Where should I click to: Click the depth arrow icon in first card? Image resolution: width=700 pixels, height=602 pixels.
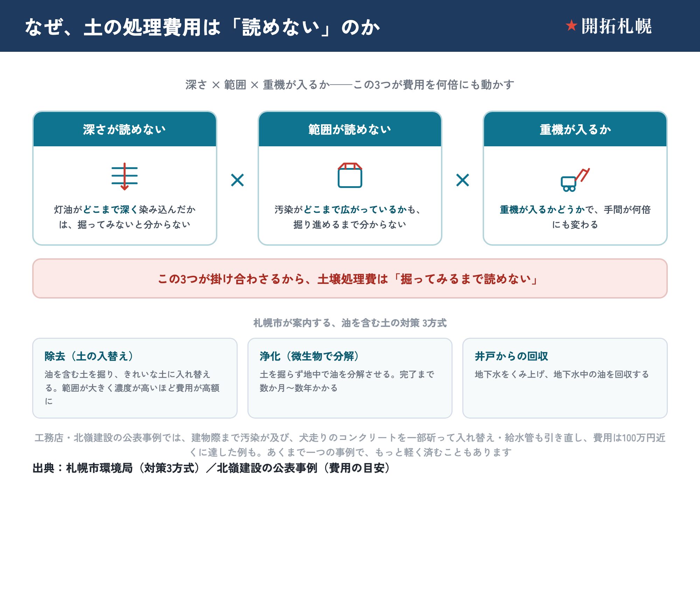click(x=125, y=177)
